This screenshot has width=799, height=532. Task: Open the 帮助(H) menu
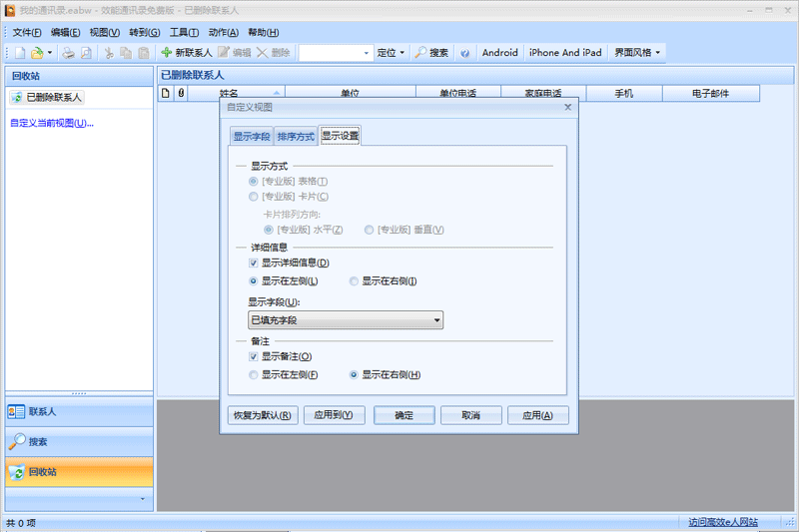pyautogui.click(x=263, y=33)
